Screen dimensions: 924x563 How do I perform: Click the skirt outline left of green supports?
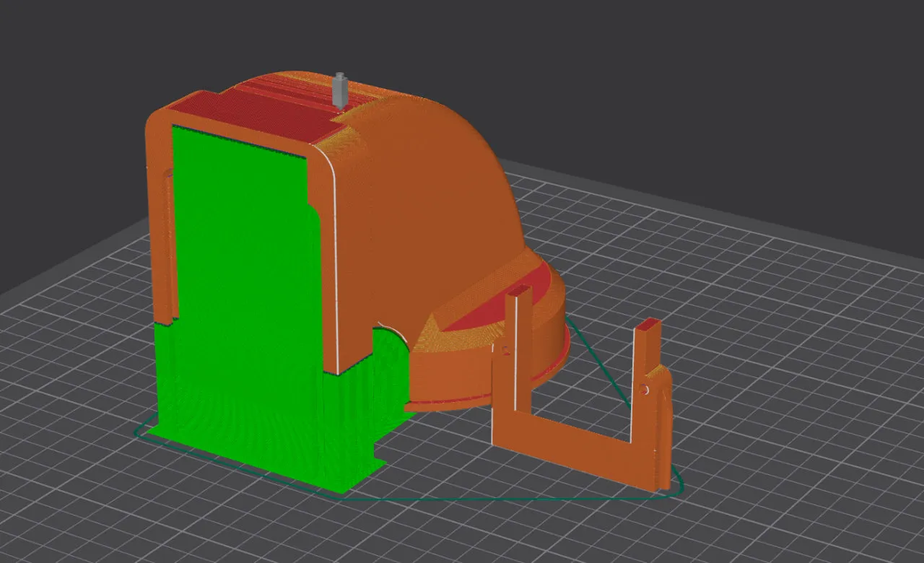[141, 432]
